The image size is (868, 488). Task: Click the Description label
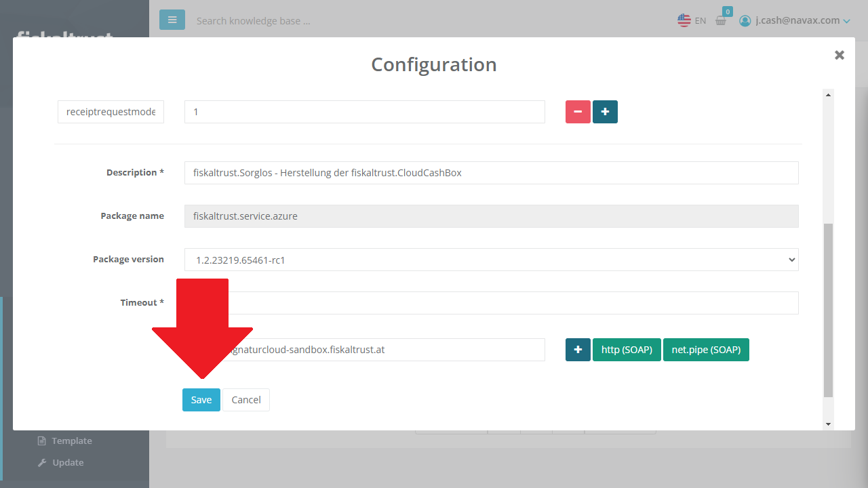pyautogui.click(x=135, y=173)
